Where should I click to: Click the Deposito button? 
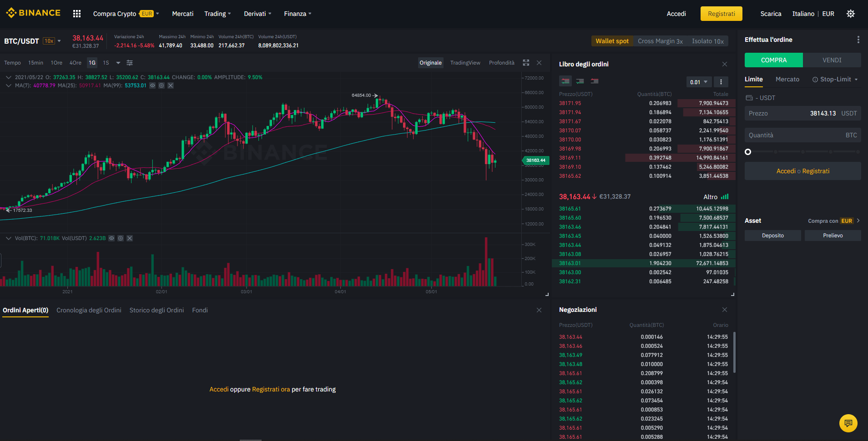[773, 236]
